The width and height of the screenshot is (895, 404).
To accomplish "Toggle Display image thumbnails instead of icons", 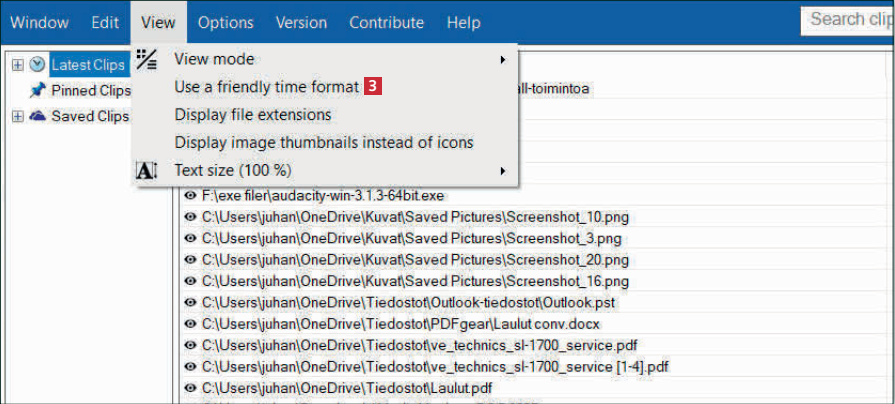I will [x=324, y=143].
